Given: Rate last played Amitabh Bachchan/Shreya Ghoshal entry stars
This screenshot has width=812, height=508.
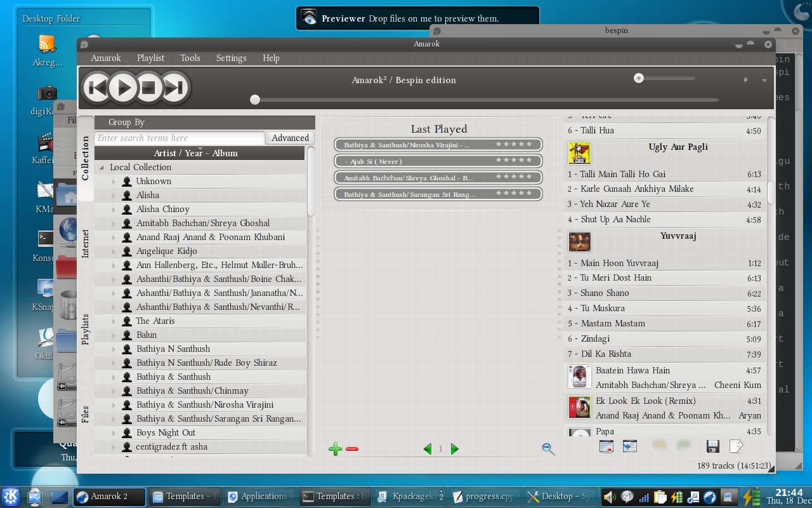Looking at the screenshot, I should click(x=514, y=177).
